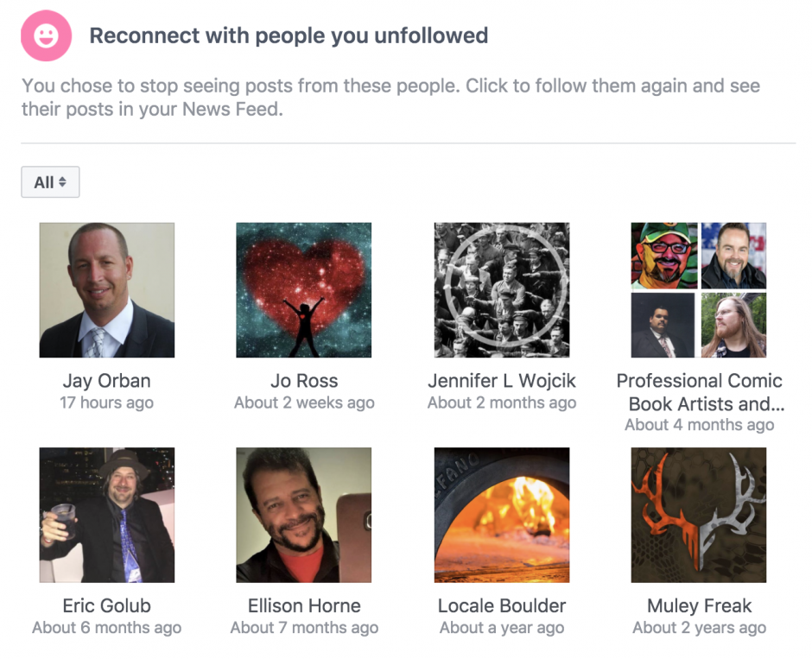Click Eric Golub's profile picture
Screen dimensions: 812x659
(106, 515)
